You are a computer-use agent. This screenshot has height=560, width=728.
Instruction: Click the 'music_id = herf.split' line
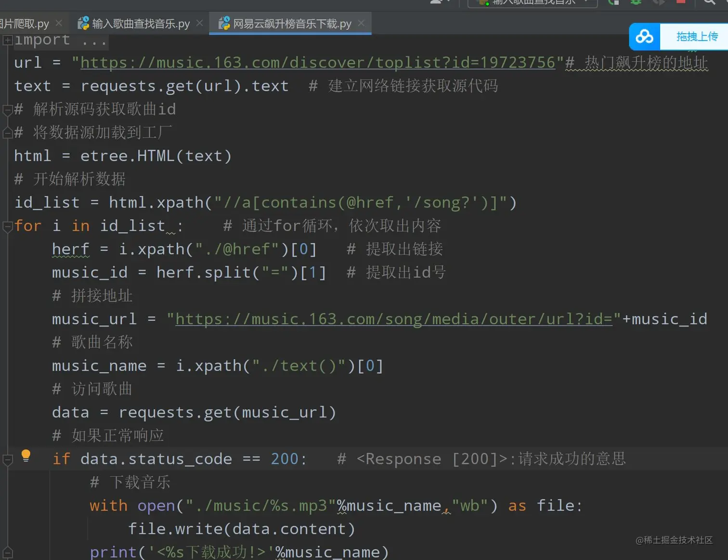189,273
